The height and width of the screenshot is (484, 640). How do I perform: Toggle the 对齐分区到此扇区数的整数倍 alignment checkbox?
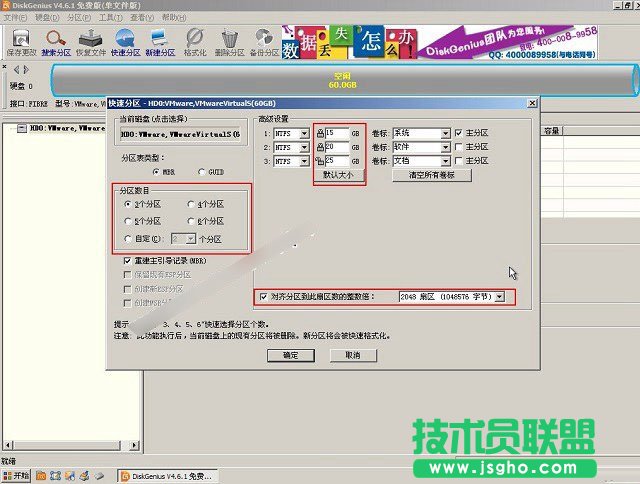264,297
